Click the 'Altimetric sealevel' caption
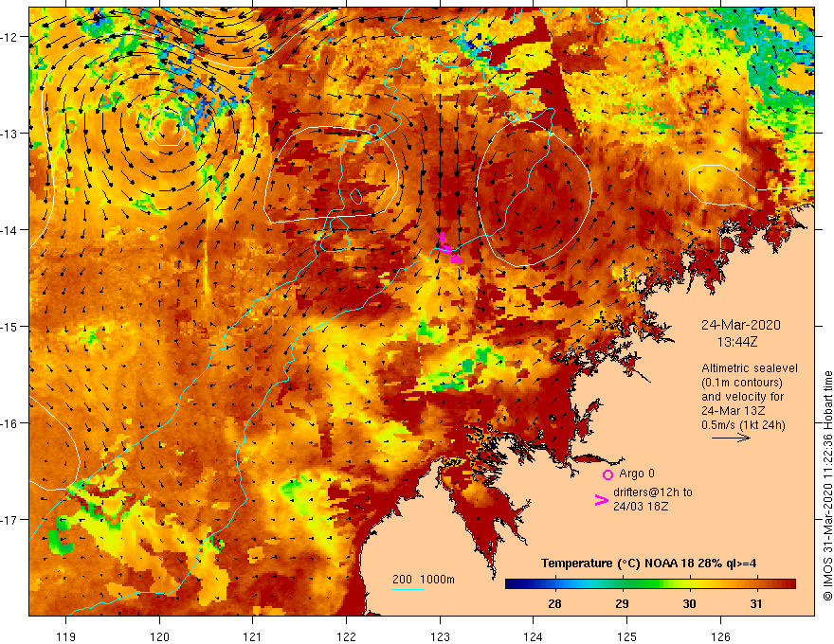The width and height of the screenshot is (834, 644). pyautogui.click(x=750, y=368)
